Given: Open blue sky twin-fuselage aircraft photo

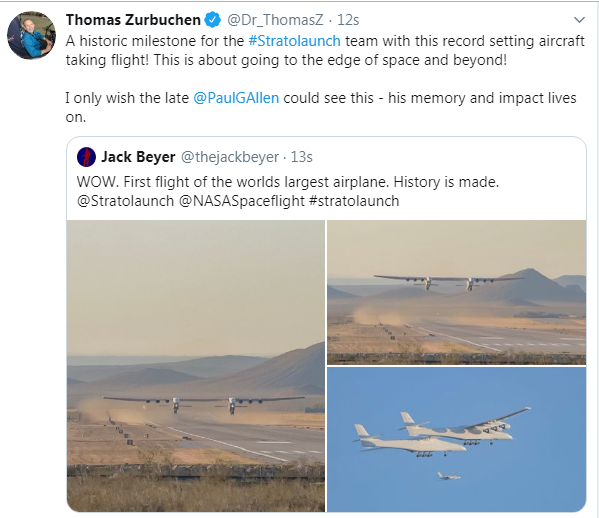Looking at the screenshot, I should pos(457,439).
